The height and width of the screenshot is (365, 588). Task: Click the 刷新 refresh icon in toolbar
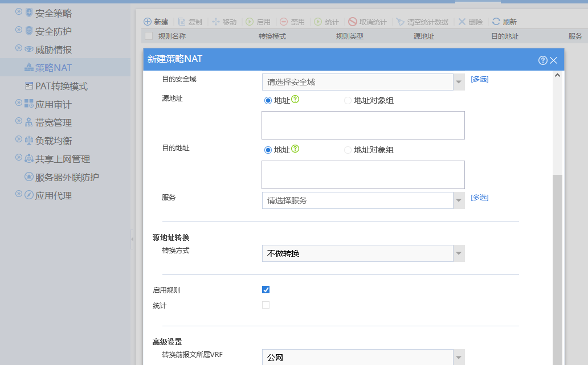496,22
